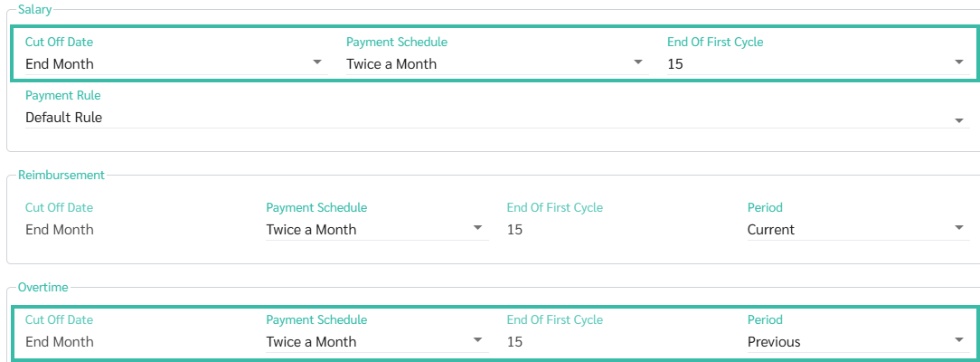Click Reimbursement End Of First Cycle value 15
Viewport: 980px width, 362px height.
[514, 230]
